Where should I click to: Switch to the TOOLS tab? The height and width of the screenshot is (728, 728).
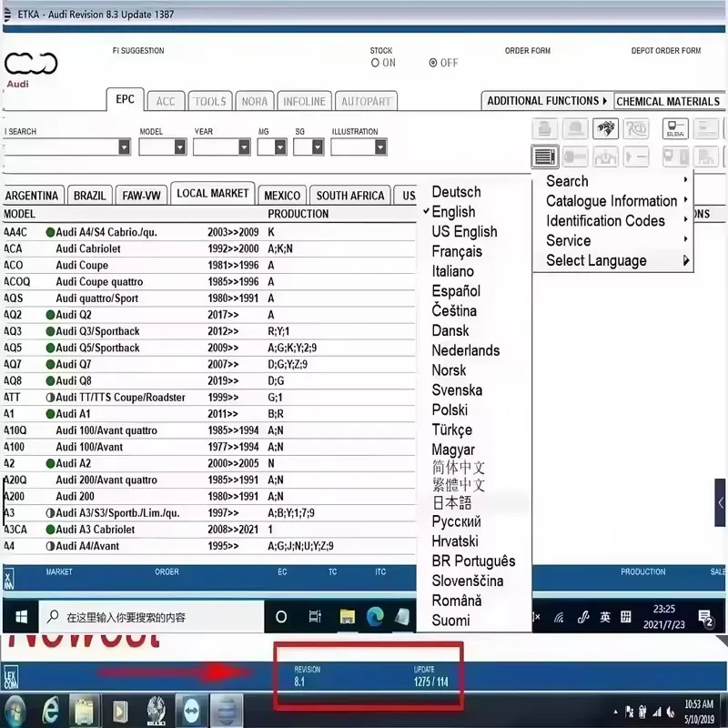(209, 102)
